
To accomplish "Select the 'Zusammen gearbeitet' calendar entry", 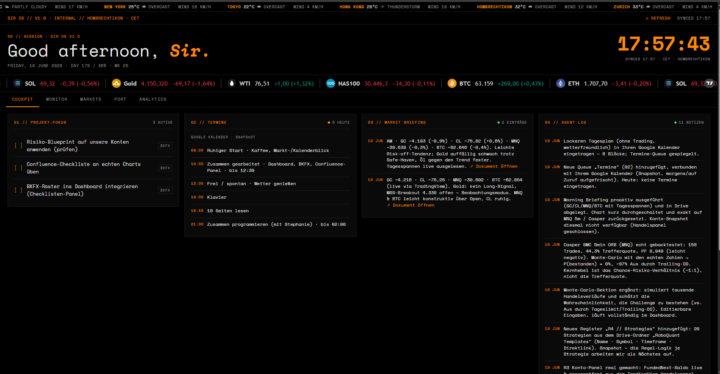I will pyautogui.click(x=270, y=167).
